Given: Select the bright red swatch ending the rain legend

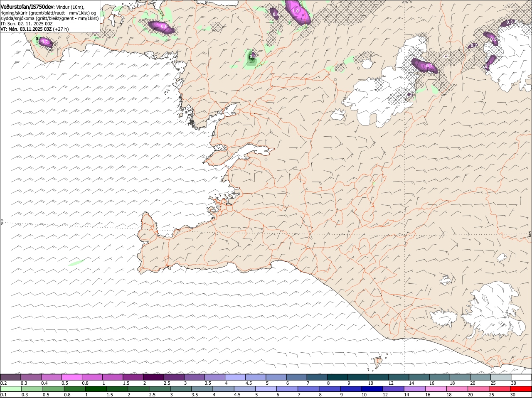Looking at the screenshot, I should click(521, 389).
